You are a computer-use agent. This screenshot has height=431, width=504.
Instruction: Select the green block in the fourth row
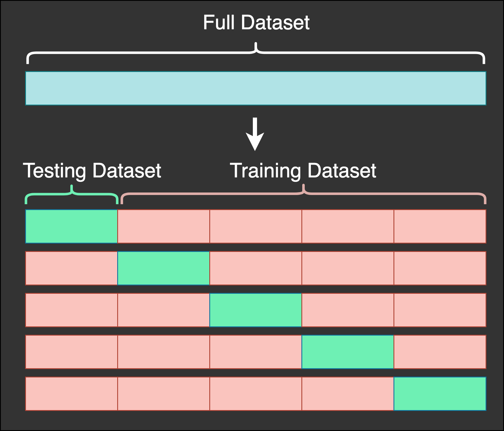(x=348, y=352)
